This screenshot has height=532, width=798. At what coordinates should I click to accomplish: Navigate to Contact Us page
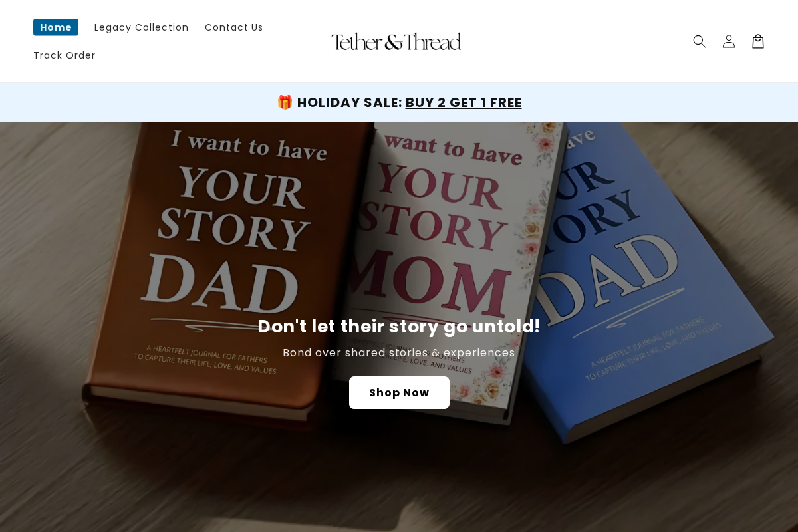coord(234,27)
